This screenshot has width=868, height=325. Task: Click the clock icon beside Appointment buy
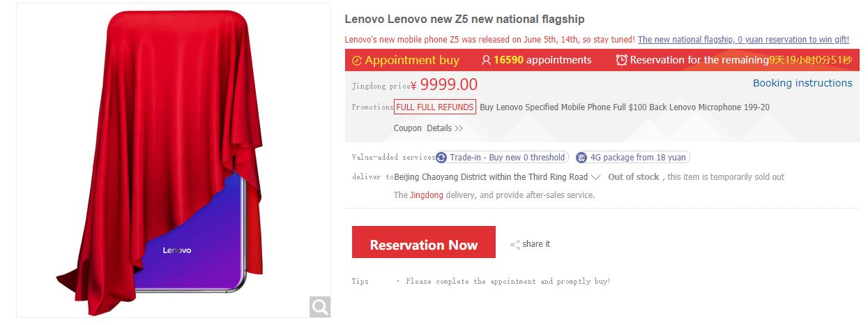click(357, 61)
